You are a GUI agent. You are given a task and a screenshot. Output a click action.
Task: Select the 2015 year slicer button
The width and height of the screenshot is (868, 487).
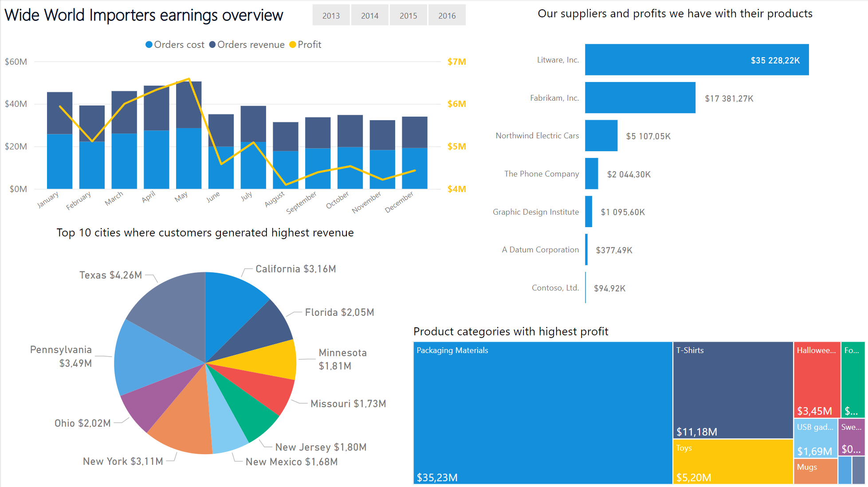(408, 16)
